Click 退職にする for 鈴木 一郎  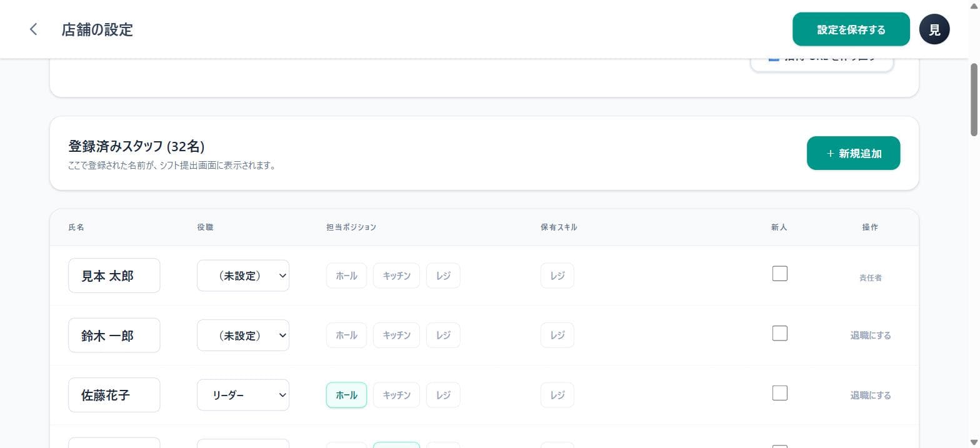click(870, 336)
